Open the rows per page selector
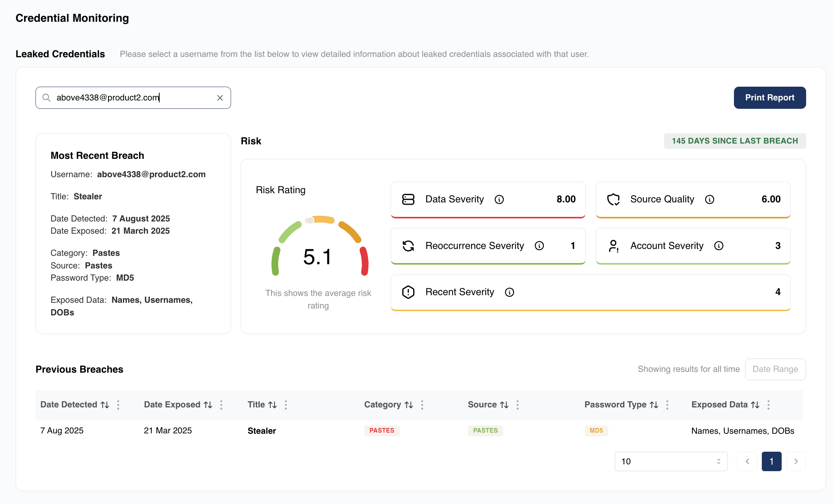The image size is (834, 504). click(671, 461)
